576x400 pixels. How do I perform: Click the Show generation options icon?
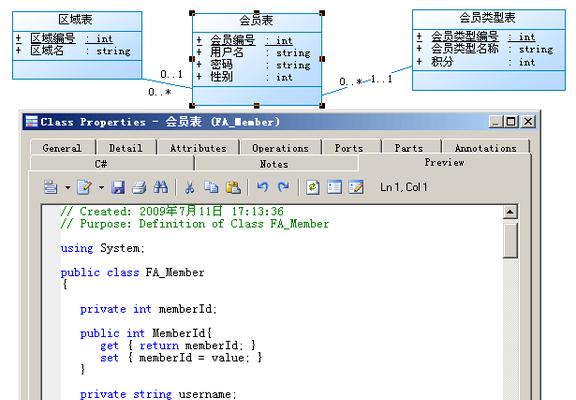(334, 187)
